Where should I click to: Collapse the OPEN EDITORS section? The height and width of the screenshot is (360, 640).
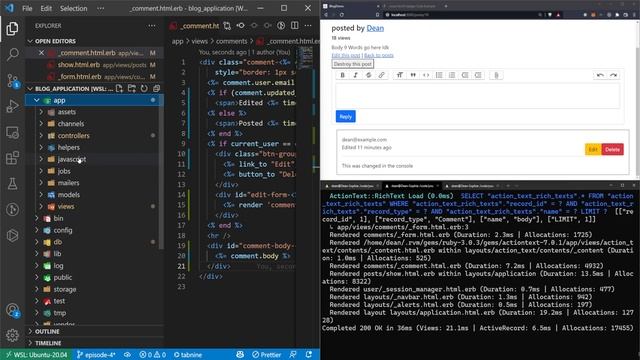pyautogui.click(x=30, y=41)
